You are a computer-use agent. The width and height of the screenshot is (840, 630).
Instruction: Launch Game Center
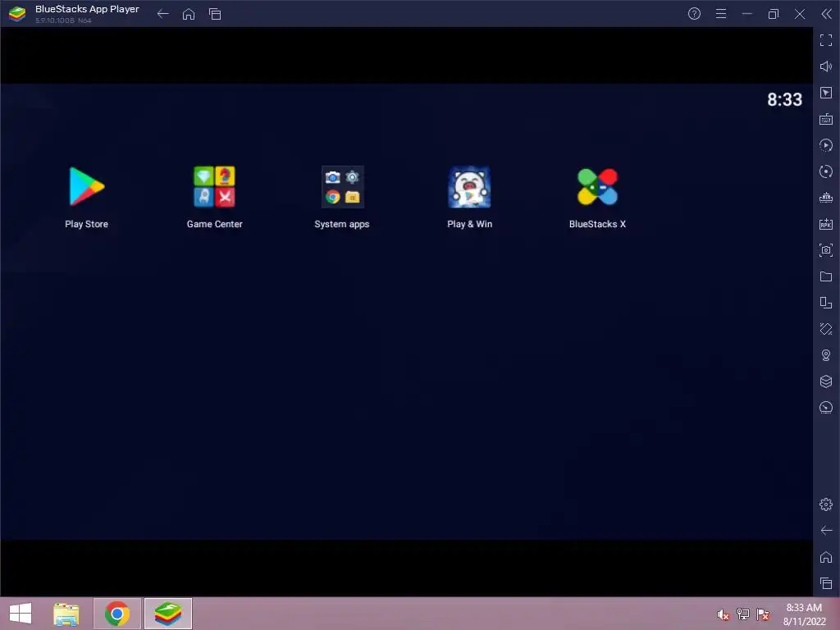tap(214, 187)
